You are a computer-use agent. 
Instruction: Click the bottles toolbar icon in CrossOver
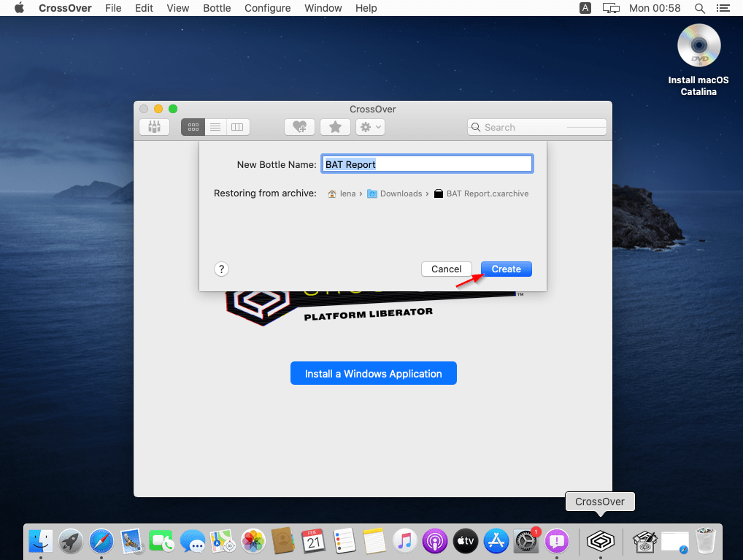(155, 127)
